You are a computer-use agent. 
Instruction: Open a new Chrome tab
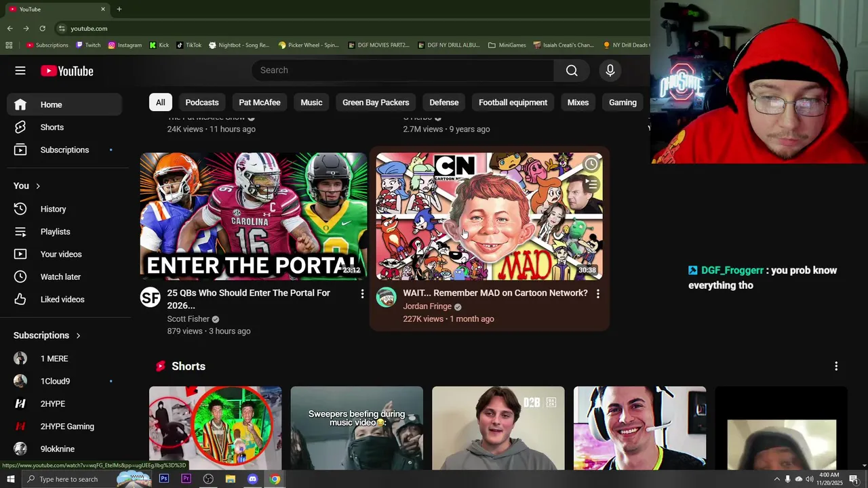pos(119,9)
